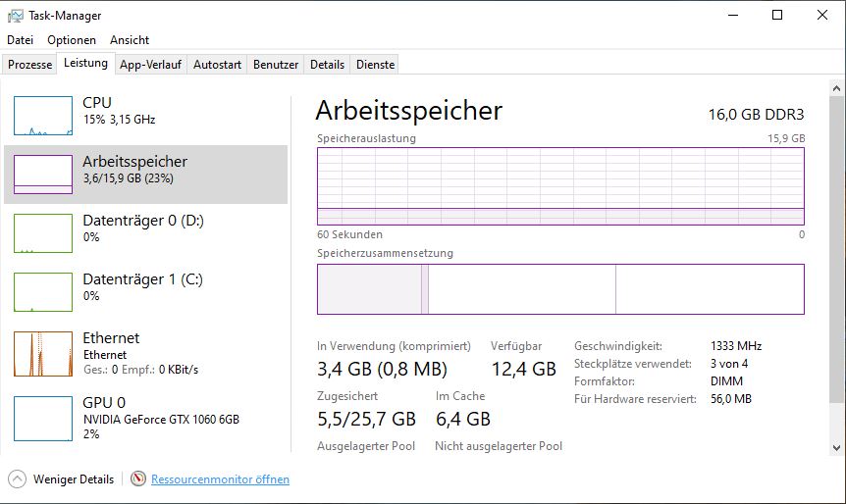This screenshot has width=846, height=504.
Task: Open the Ansicht menu
Action: 130,40
